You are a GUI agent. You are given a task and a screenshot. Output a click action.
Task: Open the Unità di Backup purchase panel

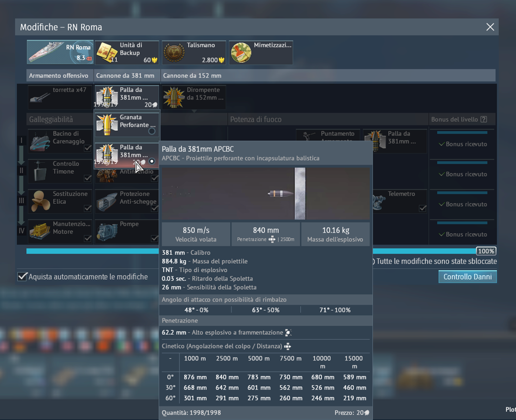pos(127,52)
